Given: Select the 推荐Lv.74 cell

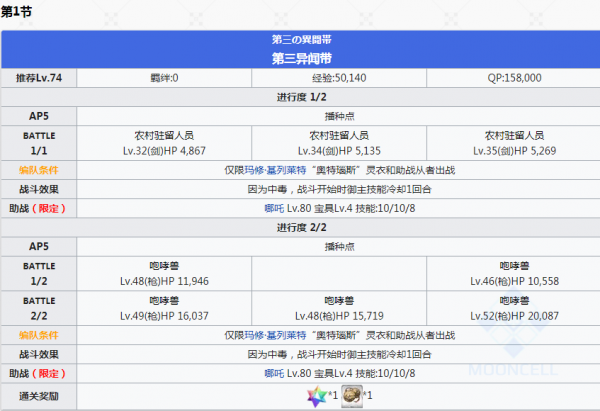Looking at the screenshot, I should (39, 78).
